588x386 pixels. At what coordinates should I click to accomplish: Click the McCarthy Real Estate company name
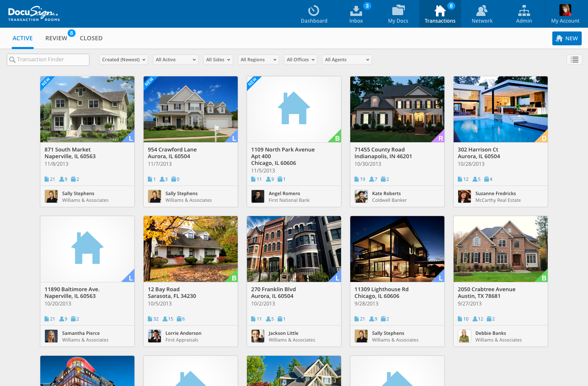(x=498, y=200)
